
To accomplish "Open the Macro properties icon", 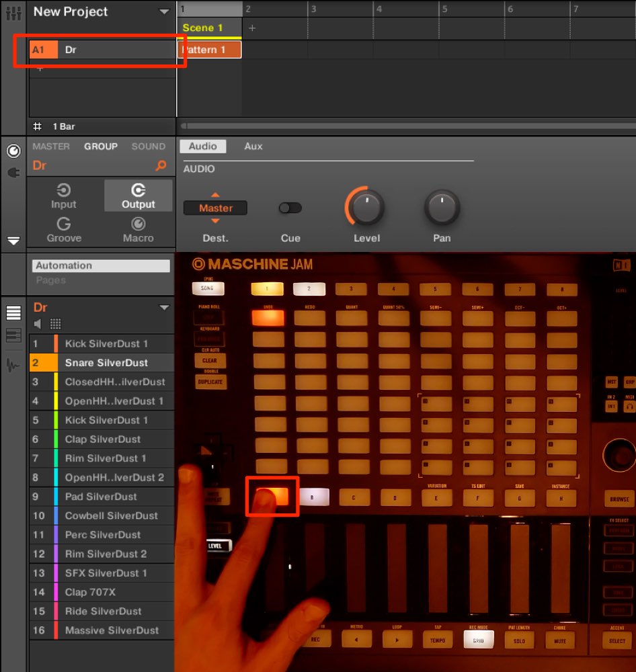I will (138, 230).
